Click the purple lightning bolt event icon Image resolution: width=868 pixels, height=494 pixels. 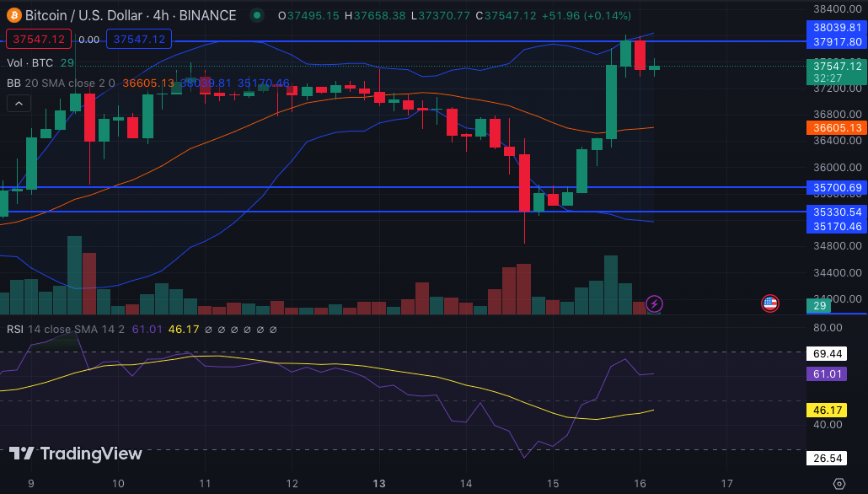654,303
